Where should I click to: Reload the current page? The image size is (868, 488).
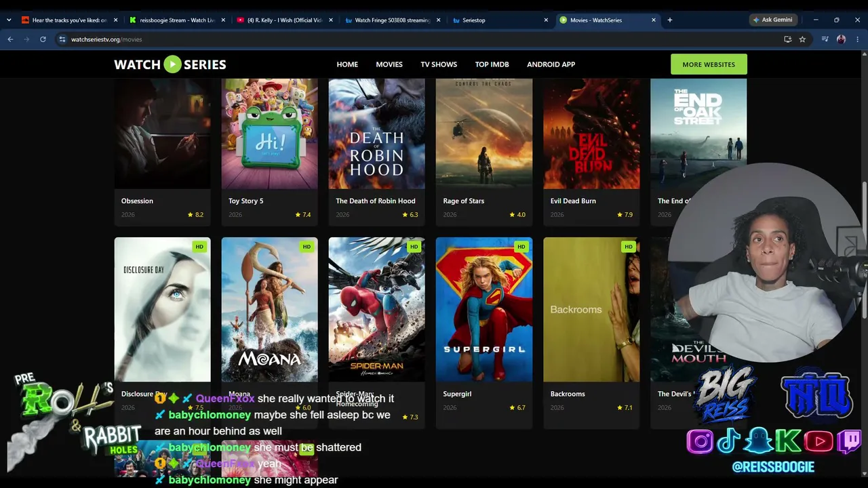[x=43, y=39]
